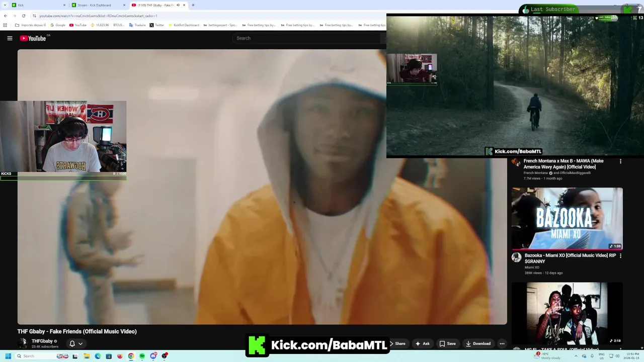
Task: Open French Montana MAWA video title
Action: (563, 164)
